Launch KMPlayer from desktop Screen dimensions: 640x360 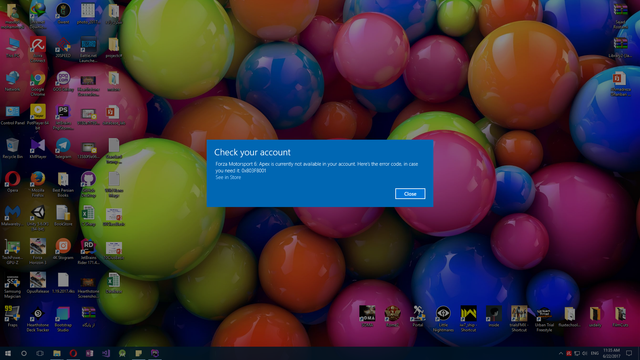tap(38, 149)
